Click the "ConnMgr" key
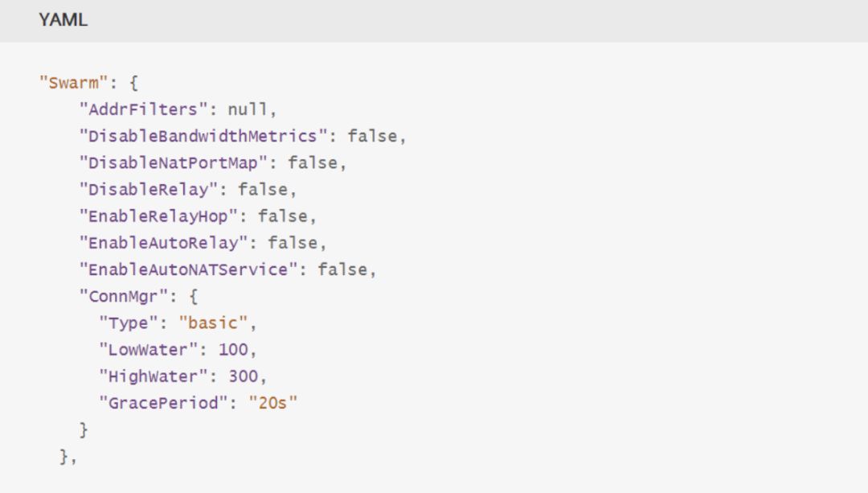Image resolution: width=868 pixels, height=493 pixels. coord(123,296)
